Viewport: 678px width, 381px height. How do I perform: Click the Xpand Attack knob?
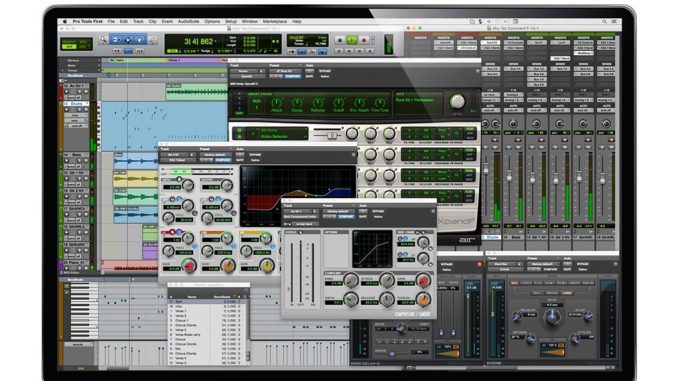[x=276, y=103]
